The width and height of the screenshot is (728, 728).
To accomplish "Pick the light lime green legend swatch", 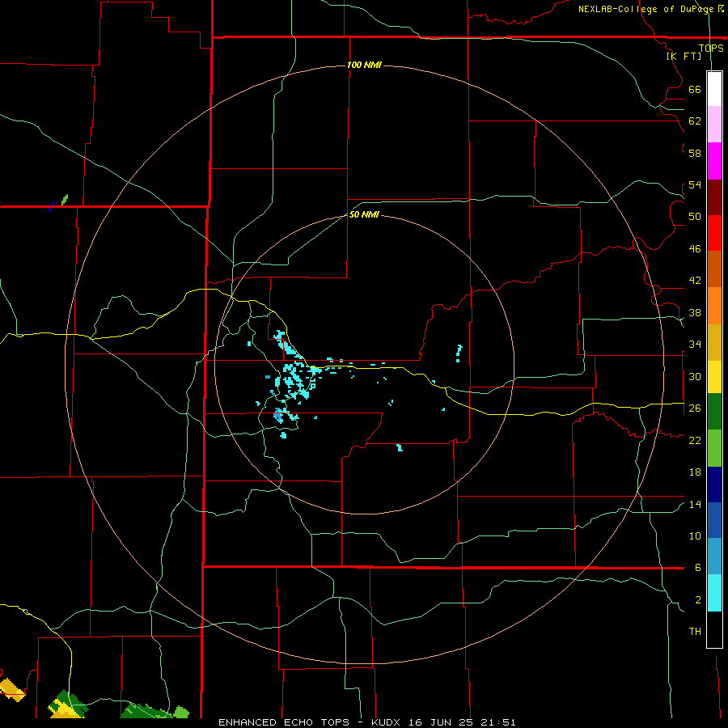I will (x=714, y=448).
